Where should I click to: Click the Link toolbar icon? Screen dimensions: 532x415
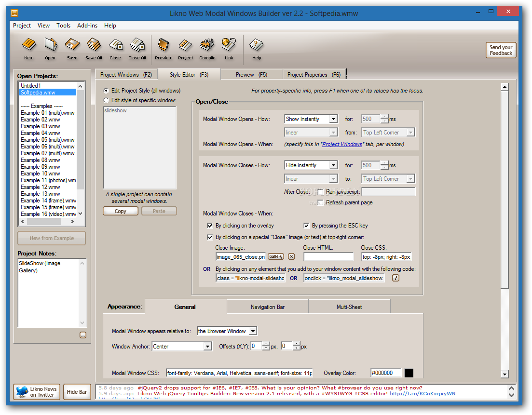coord(229,49)
